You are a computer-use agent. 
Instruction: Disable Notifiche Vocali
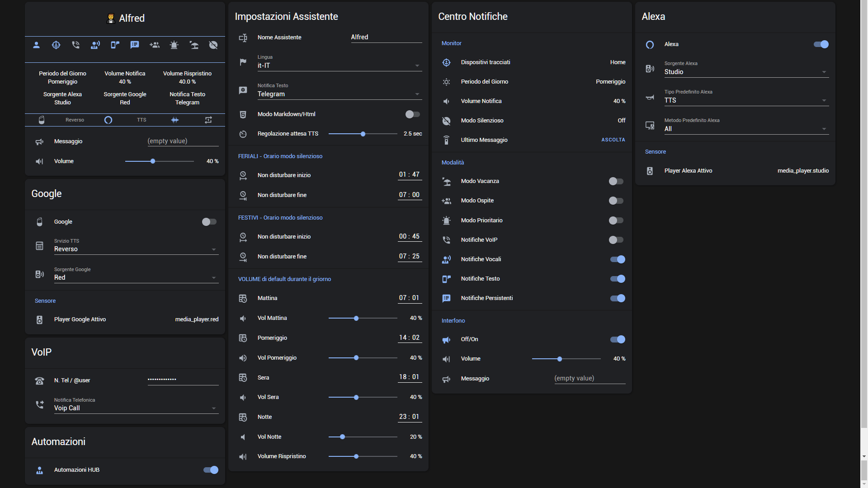coord(618,259)
